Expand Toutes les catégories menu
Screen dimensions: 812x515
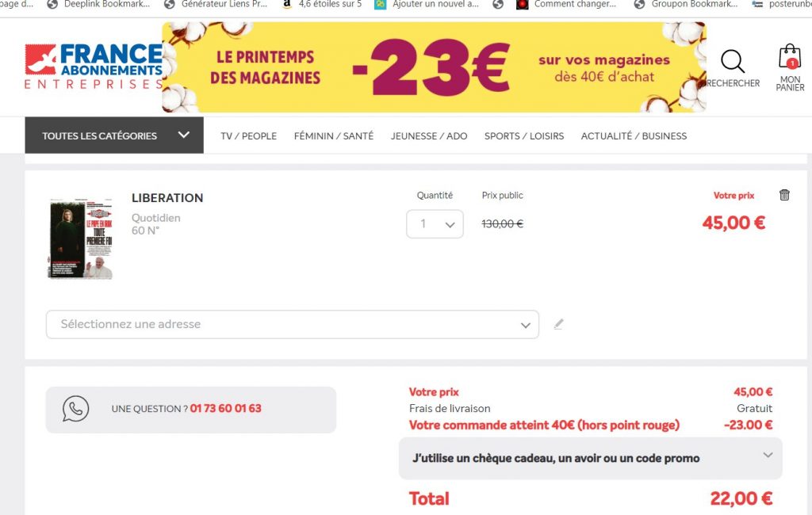pyautogui.click(x=114, y=135)
